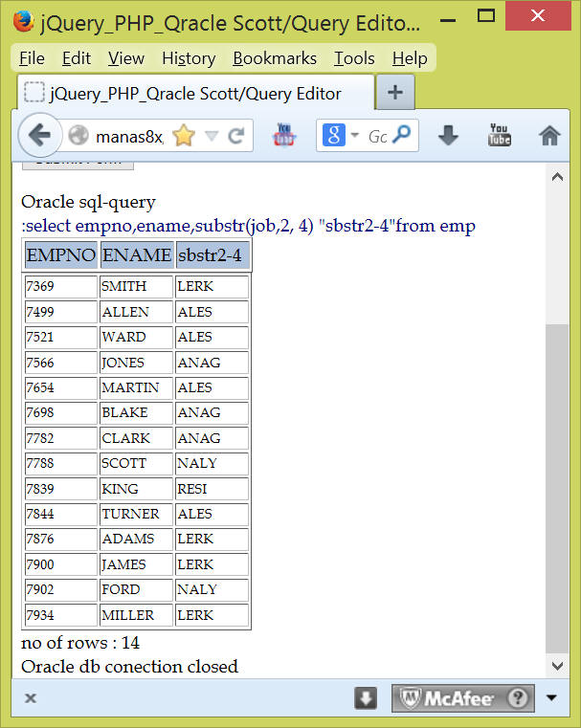The height and width of the screenshot is (728, 581).
Task: Open the URL history dropdown arrow
Action: [212, 136]
